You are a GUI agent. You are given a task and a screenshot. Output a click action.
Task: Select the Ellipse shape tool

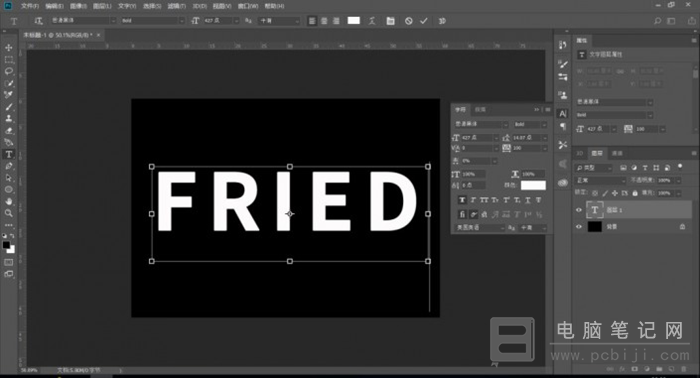point(8,190)
